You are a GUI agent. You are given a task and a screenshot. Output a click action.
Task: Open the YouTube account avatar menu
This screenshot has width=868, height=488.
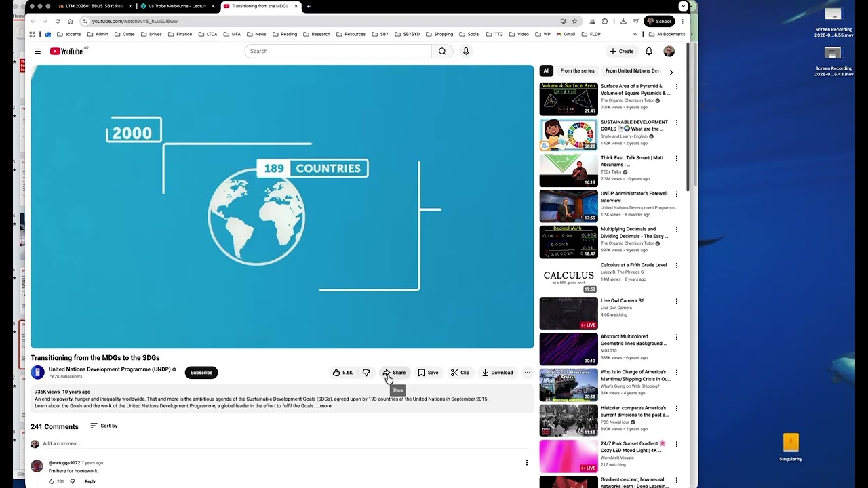[669, 51]
